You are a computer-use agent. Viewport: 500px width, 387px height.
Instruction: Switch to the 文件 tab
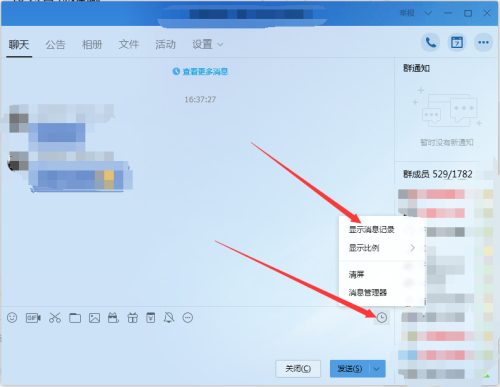point(129,45)
